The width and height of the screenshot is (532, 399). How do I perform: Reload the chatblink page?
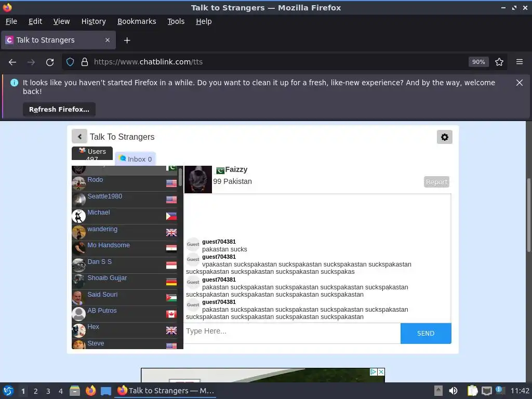coord(50,62)
